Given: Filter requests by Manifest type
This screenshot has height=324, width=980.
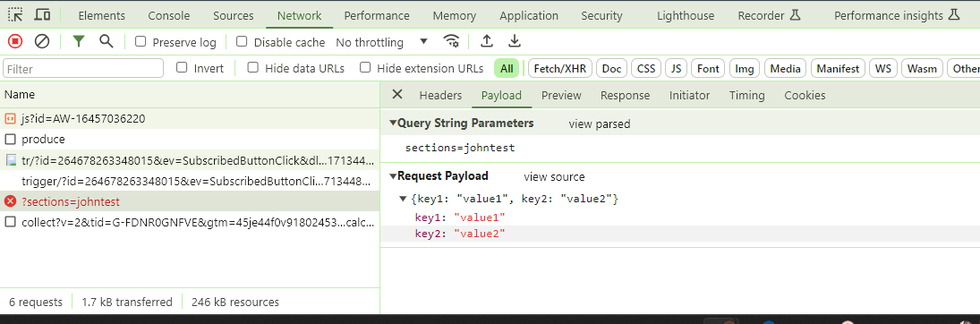Looking at the screenshot, I should click(838, 68).
